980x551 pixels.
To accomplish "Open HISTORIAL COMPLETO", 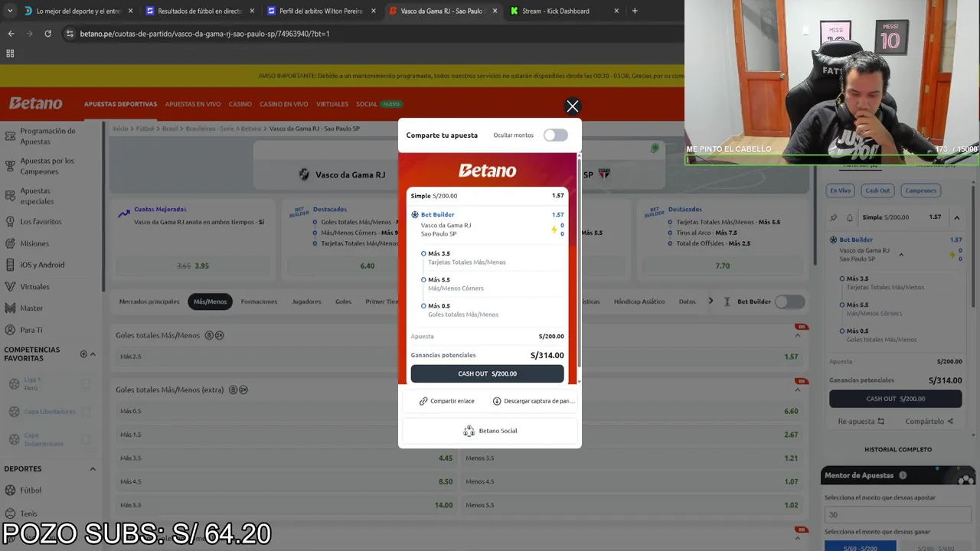I will pyautogui.click(x=898, y=449).
